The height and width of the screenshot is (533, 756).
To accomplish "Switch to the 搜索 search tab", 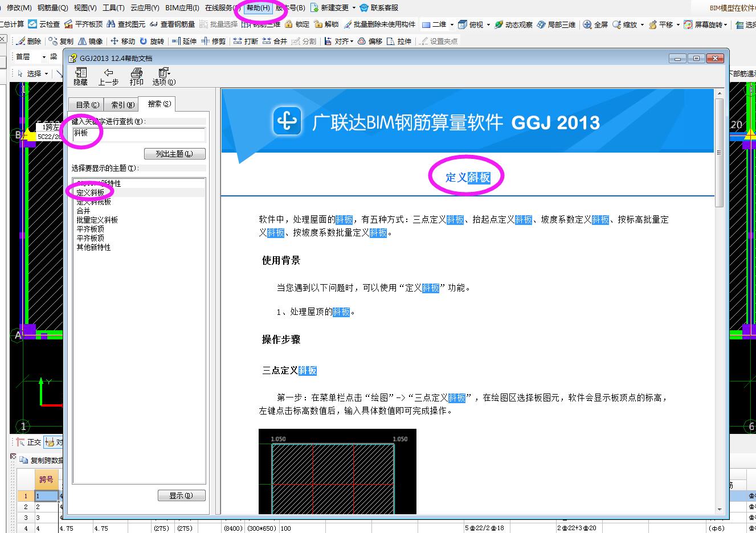I will [158, 104].
